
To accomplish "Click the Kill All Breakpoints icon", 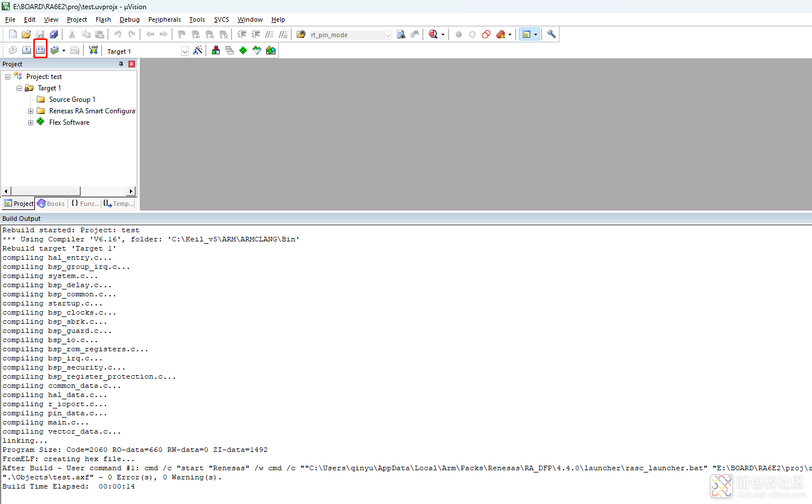I will click(500, 34).
